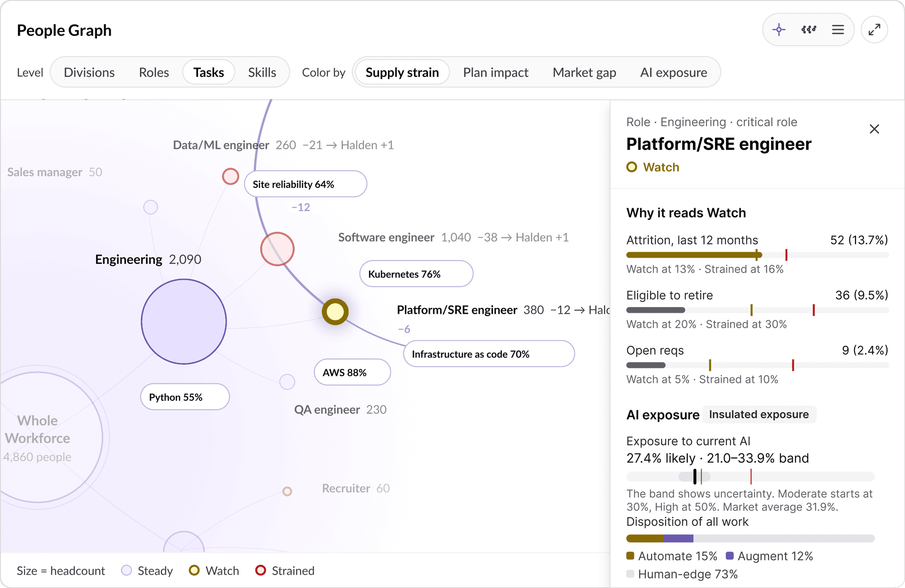Select the large Engineering division circle

184,321
